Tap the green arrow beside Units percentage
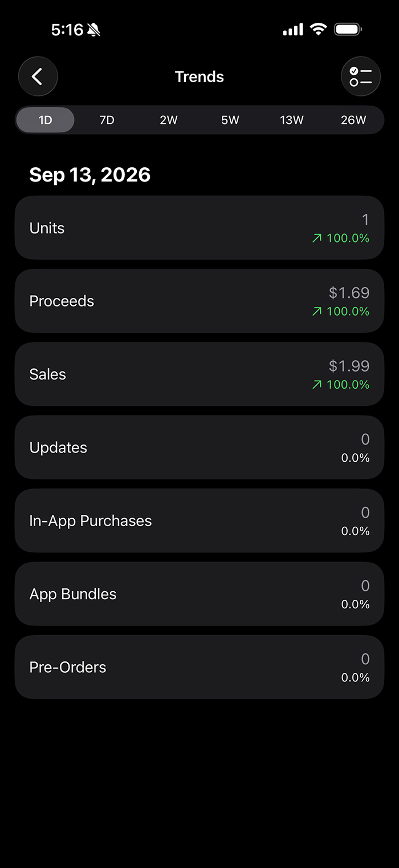The image size is (399, 868). [x=317, y=239]
